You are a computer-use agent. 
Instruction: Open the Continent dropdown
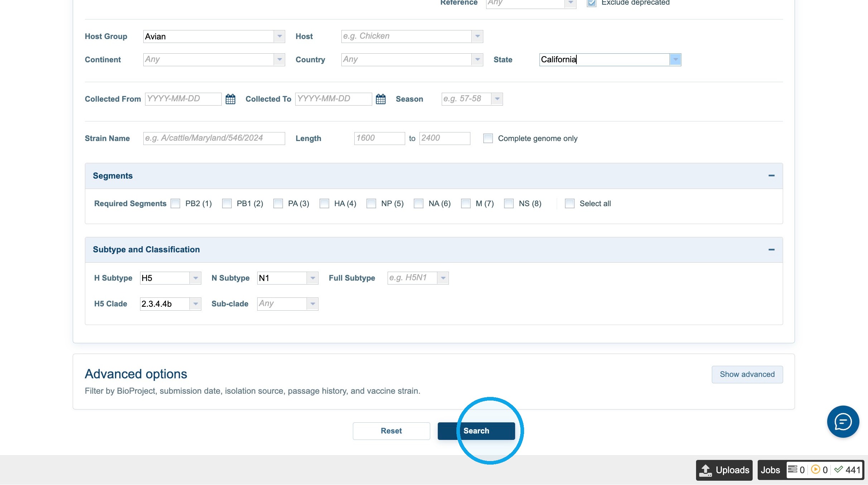pos(279,60)
